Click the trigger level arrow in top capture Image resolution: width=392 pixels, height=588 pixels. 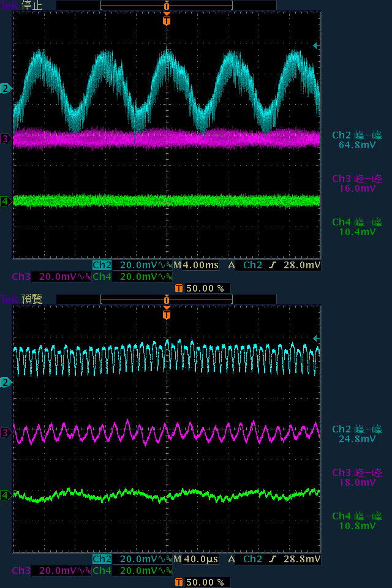[x=316, y=45]
